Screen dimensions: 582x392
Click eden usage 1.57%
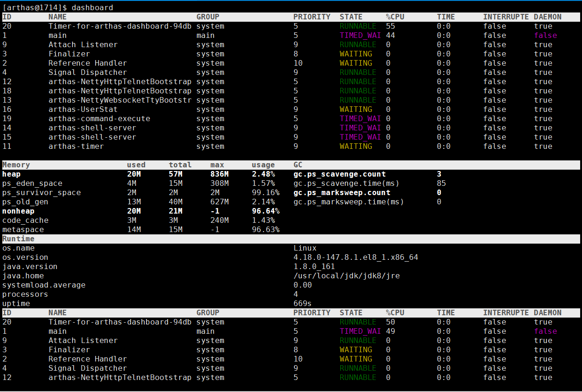pyautogui.click(x=263, y=184)
